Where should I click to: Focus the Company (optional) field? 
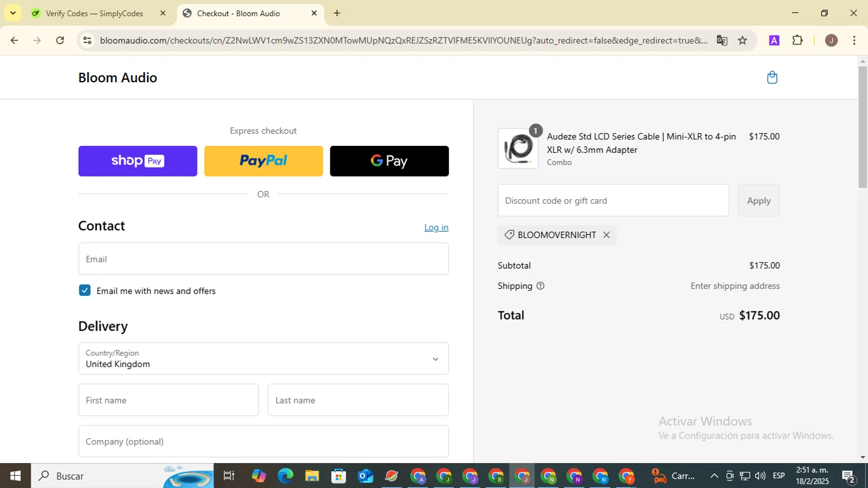[x=263, y=441]
